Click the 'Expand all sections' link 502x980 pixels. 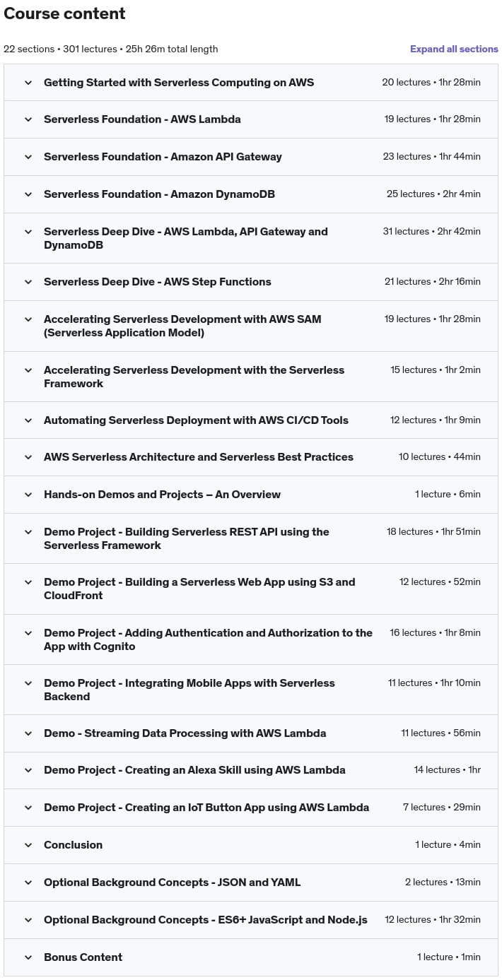click(x=454, y=49)
